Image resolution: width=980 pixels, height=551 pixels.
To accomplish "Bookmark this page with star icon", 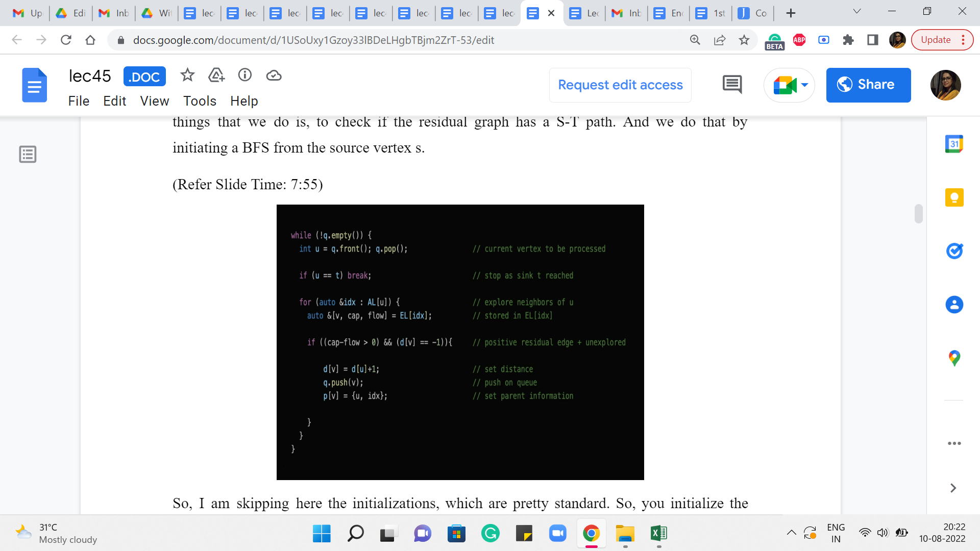I will pos(744,40).
